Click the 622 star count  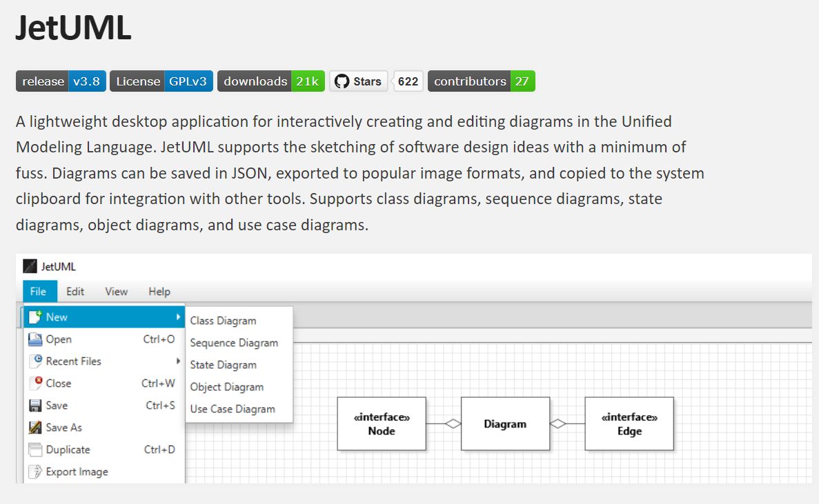click(x=408, y=81)
